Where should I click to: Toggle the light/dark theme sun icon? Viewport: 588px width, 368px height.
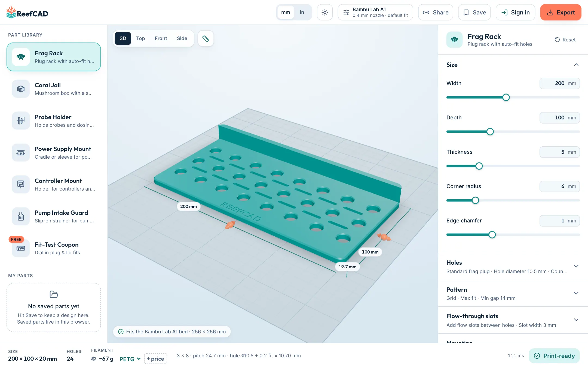tap(325, 12)
